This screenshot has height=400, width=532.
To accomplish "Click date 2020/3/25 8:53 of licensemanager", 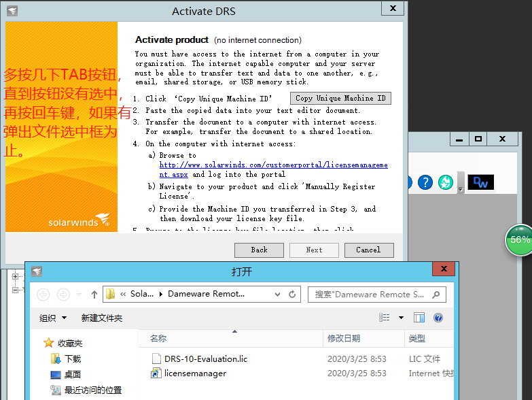I will 357,373.
